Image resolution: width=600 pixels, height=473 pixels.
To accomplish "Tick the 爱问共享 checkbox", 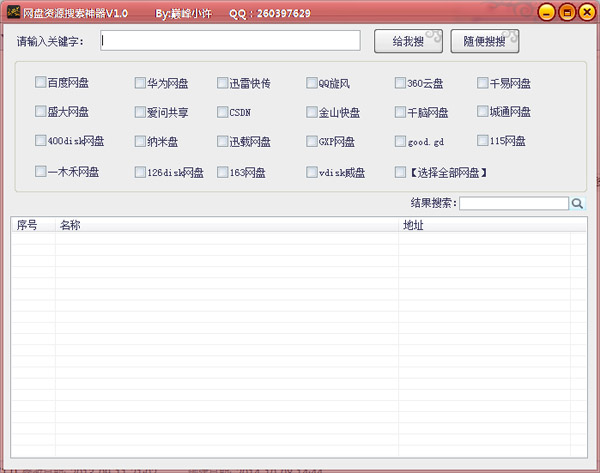I will click(x=140, y=112).
